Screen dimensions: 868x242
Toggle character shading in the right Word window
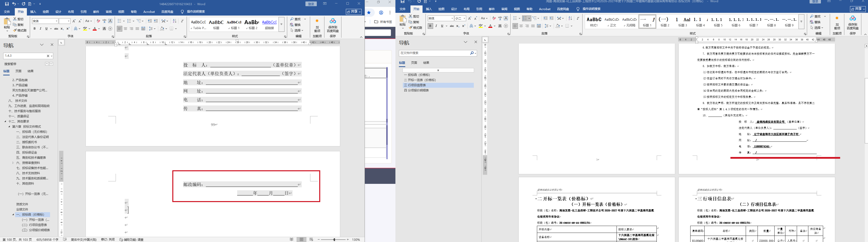[x=500, y=26]
